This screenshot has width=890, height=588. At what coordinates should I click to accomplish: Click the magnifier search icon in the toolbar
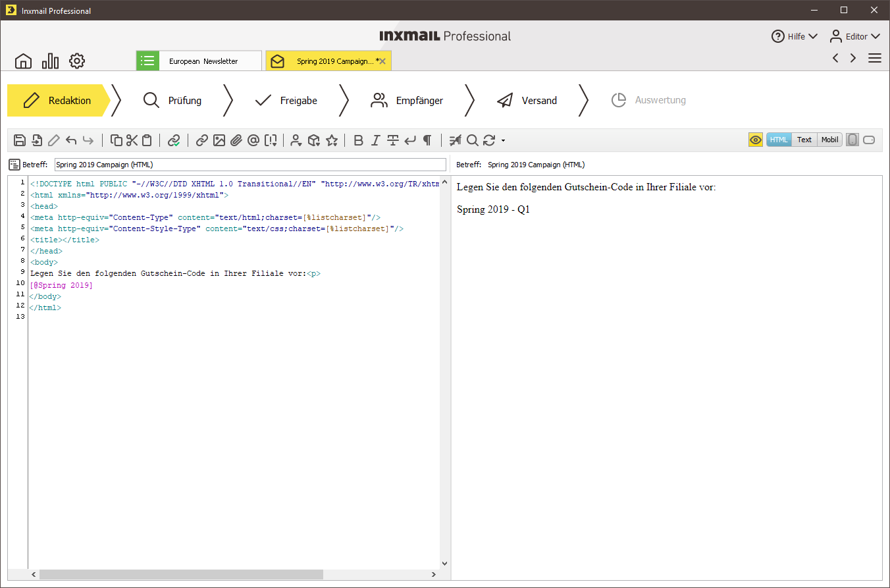click(x=472, y=140)
